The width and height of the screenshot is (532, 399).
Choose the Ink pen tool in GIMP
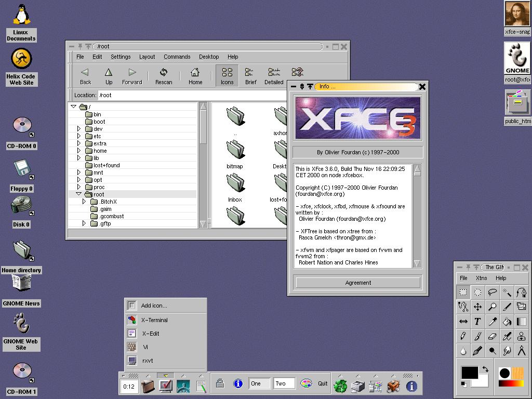(478, 351)
